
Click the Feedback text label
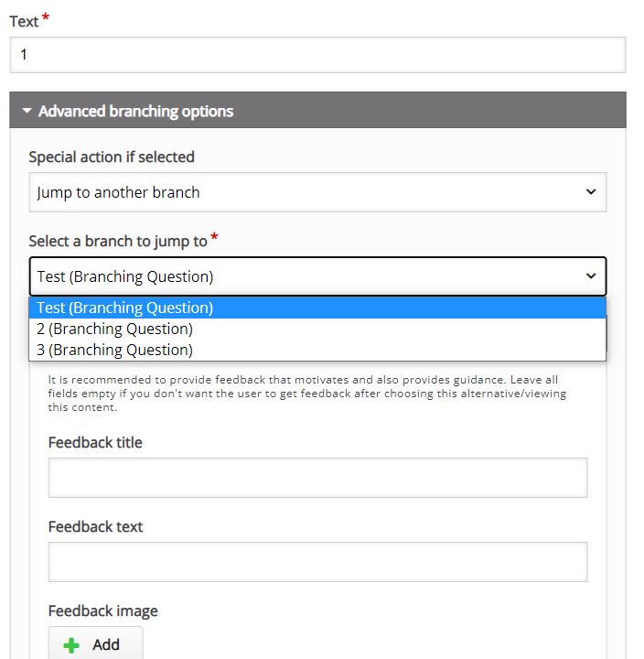[96, 526]
